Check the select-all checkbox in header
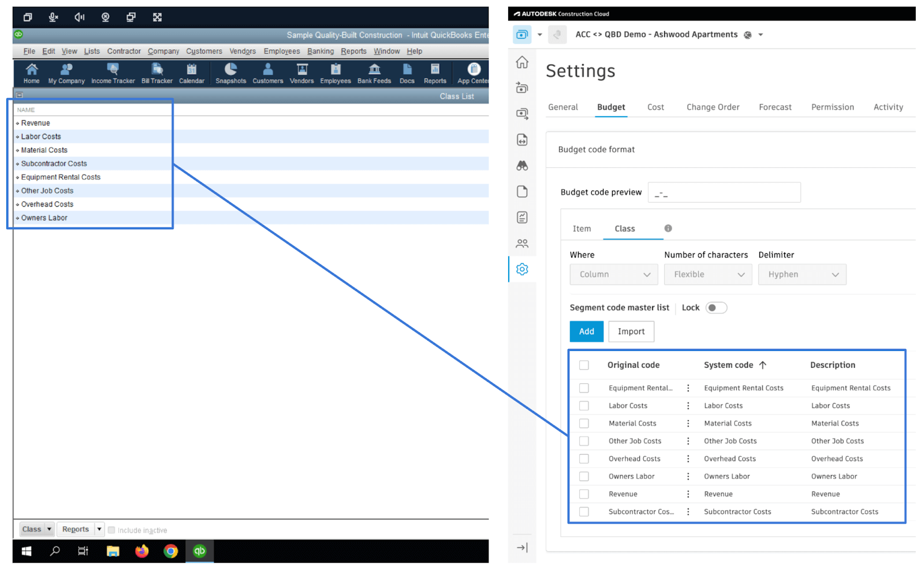Viewport: 924px width, 572px height. click(584, 365)
